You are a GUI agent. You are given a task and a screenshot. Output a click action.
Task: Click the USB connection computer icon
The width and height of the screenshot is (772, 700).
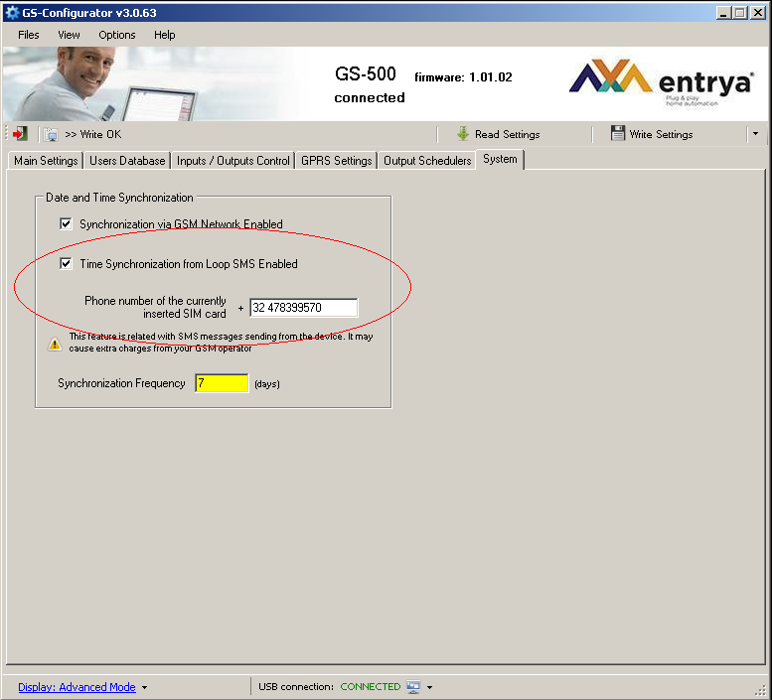click(x=413, y=687)
